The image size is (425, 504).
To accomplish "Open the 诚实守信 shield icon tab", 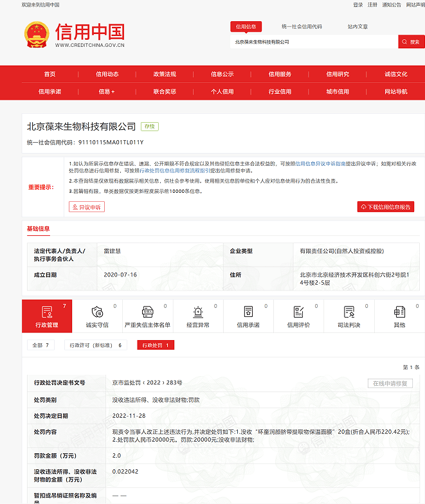I will click(97, 316).
